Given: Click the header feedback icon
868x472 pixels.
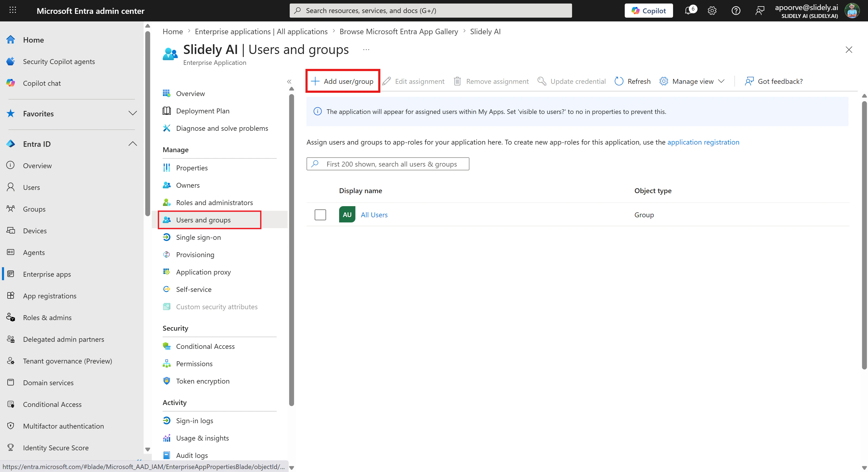Looking at the screenshot, I should coord(760,11).
